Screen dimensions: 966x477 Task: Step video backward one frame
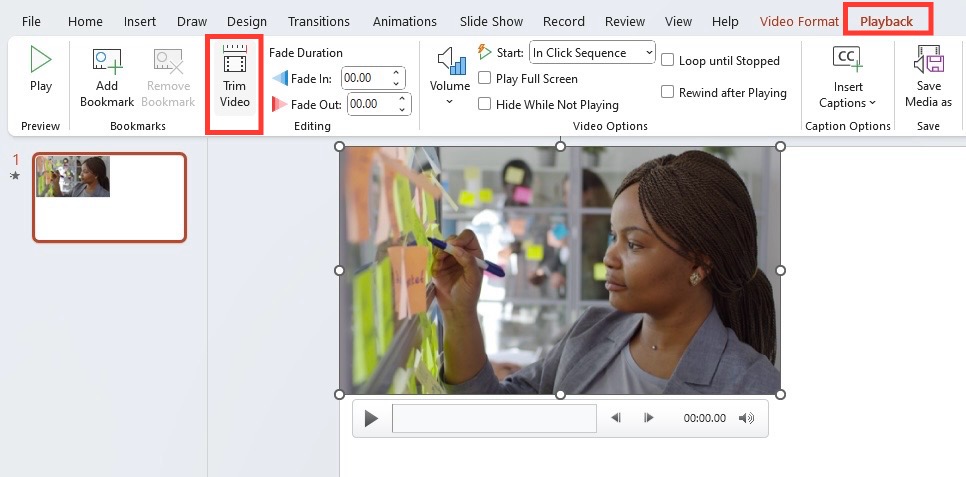point(615,418)
